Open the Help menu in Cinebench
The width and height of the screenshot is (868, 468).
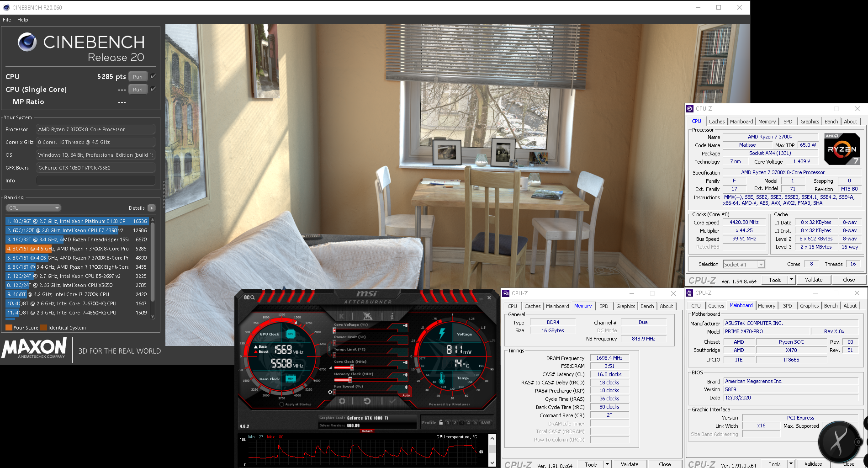pos(23,20)
